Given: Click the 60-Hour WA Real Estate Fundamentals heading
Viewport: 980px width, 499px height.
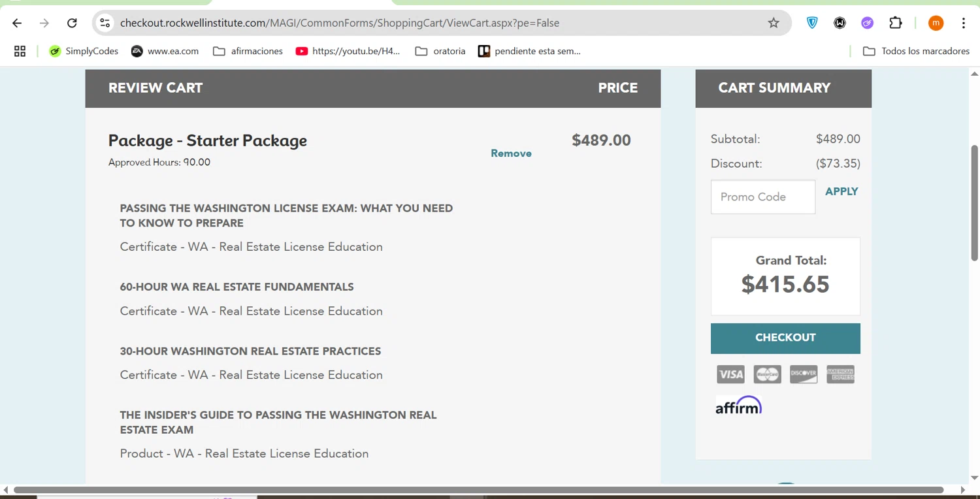Looking at the screenshot, I should pos(237,287).
